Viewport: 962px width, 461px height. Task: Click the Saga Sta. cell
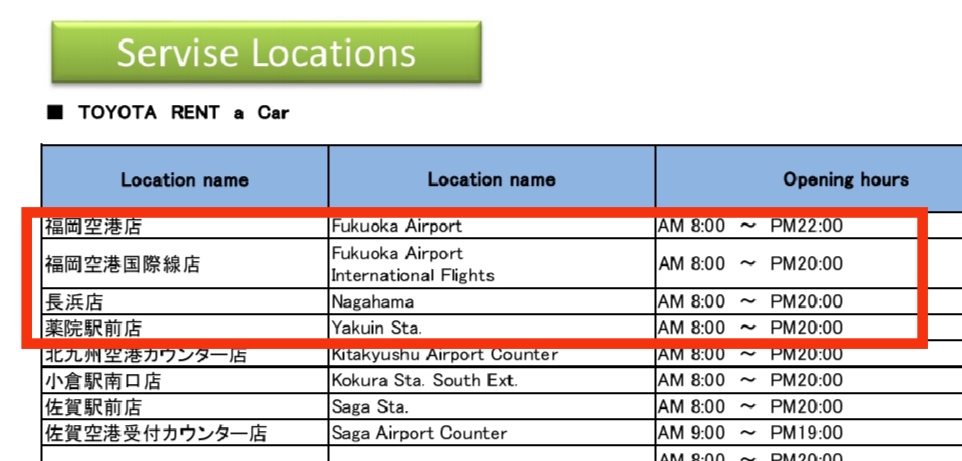[x=370, y=407]
